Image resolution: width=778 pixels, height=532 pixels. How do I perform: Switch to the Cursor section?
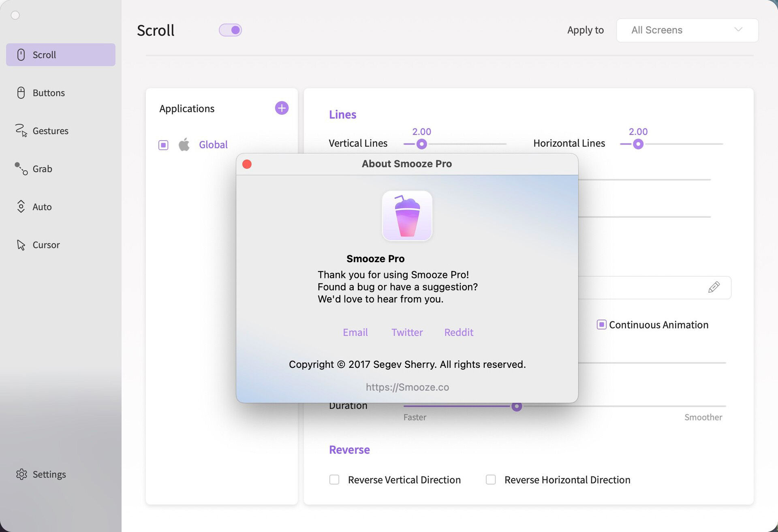click(x=46, y=245)
